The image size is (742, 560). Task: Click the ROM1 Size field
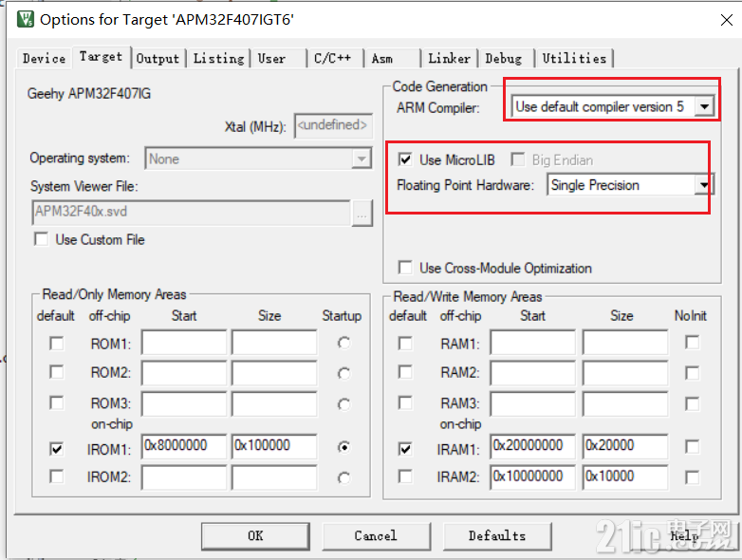click(x=274, y=343)
